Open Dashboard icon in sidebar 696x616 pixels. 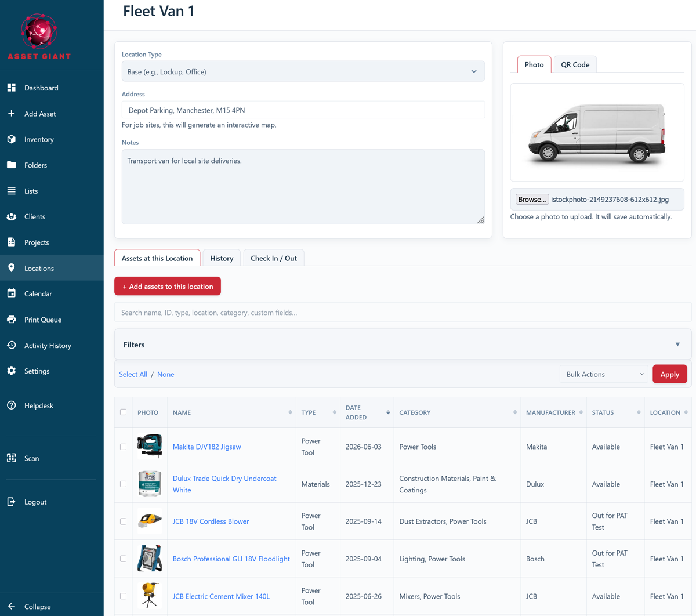[12, 88]
